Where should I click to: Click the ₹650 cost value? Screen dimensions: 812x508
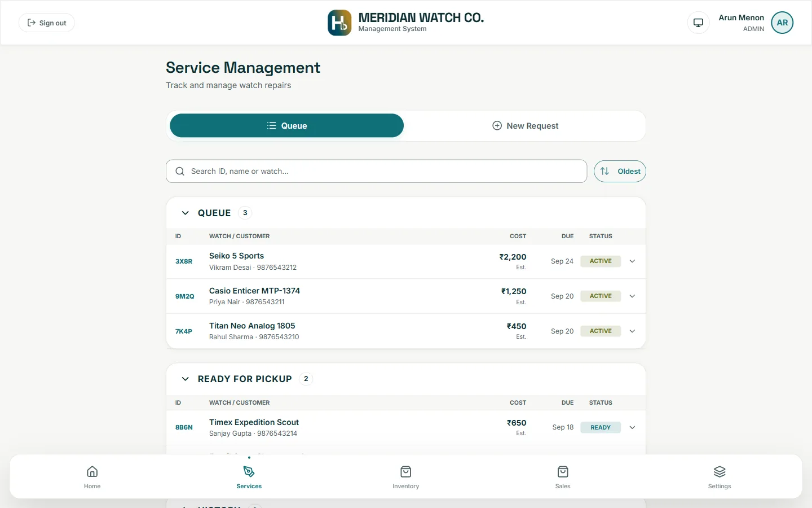point(517,423)
